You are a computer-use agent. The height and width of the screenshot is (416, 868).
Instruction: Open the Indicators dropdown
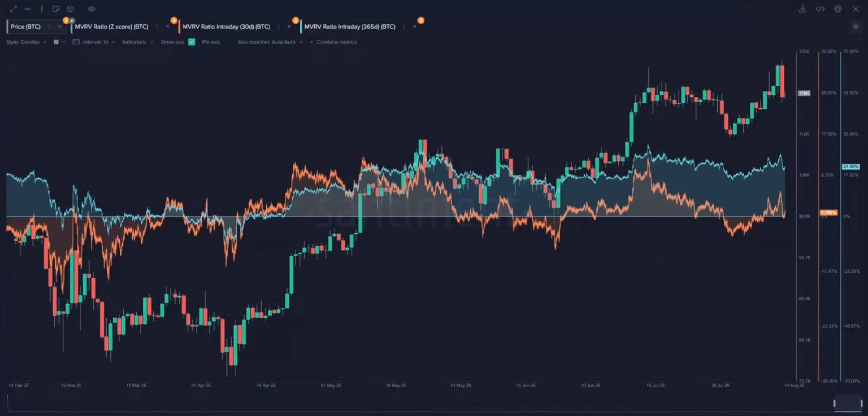137,42
